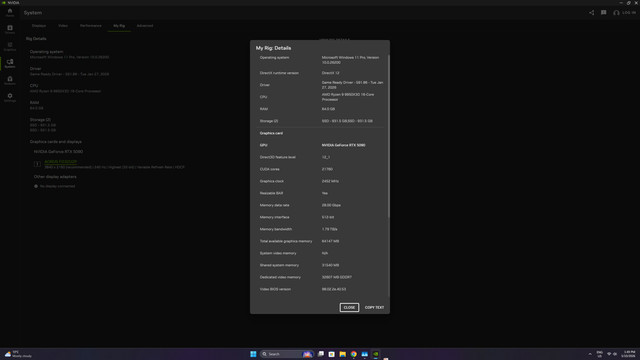Open the Windows Start menu
Screen dimensions: 640x360
click(253, 354)
